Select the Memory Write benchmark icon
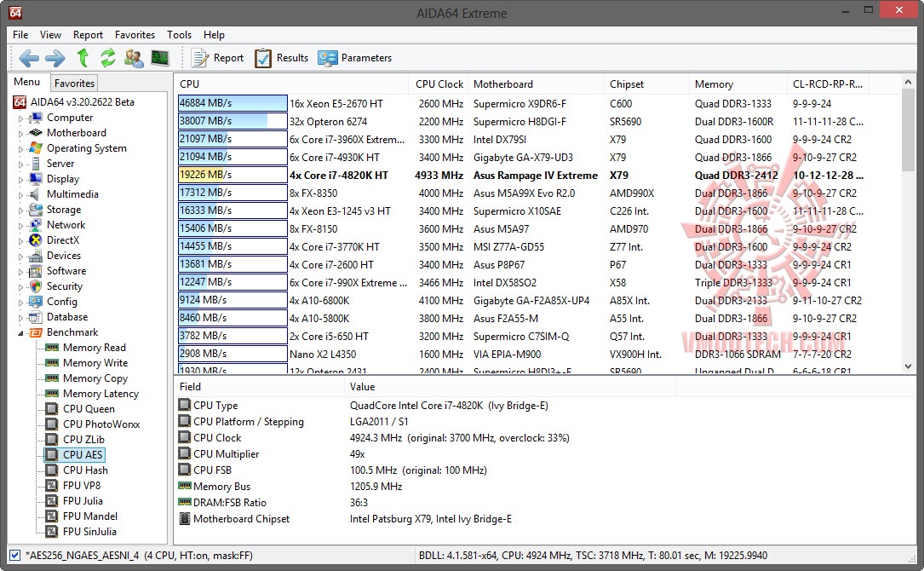Viewport: 924px width, 571px height. pos(52,363)
